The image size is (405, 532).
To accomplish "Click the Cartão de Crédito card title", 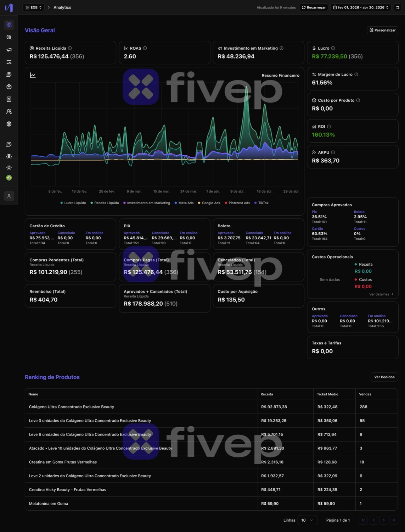I will 47,226.
